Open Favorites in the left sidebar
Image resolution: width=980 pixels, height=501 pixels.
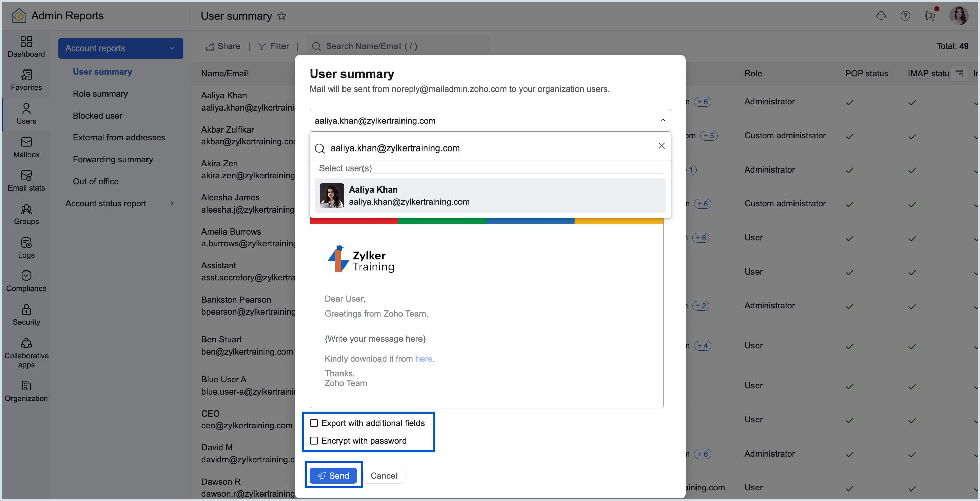26,80
